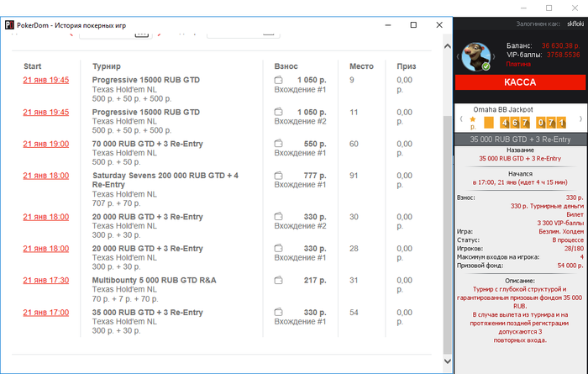588x374 pixels.
Task: Close the PokerDom history window
Action: pos(439,25)
